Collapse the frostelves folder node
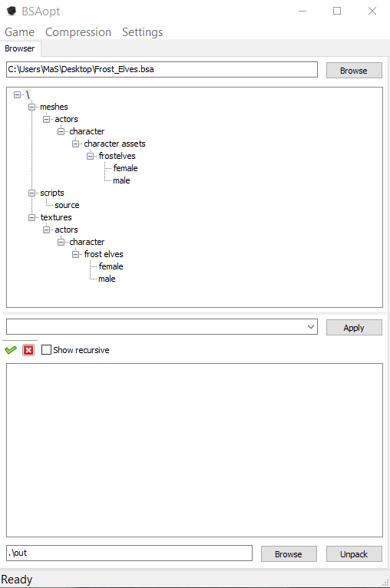Screen dimensions: 390x588 (x=91, y=156)
